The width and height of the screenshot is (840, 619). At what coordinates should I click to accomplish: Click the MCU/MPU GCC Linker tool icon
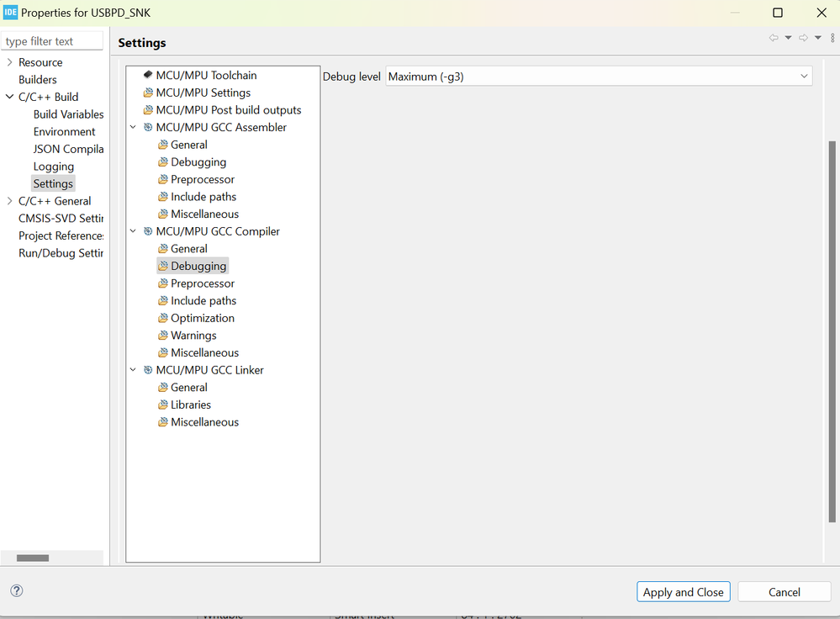(x=148, y=370)
